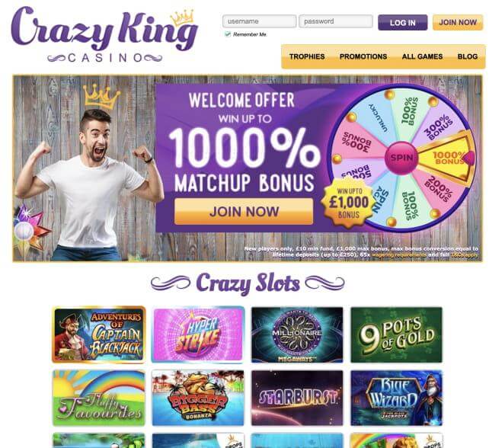Image resolution: width=489 pixels, height=448 pixels.
Task: Open the All Games menu item
Action: [x=422, y=56]
